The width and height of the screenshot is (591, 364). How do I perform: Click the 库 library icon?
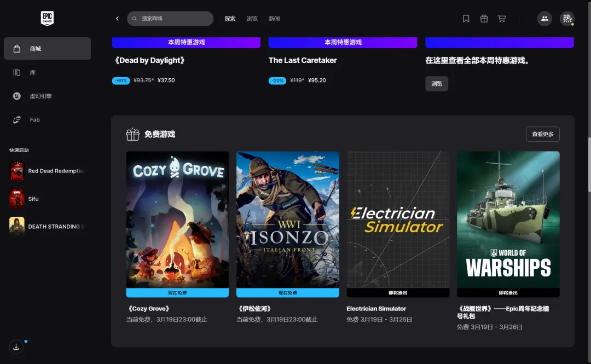coord(17,72)
